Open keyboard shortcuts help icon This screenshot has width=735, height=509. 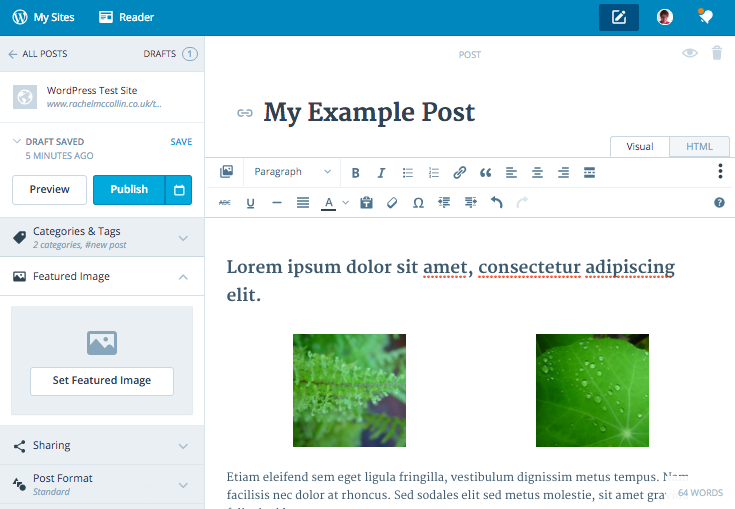pos(719,202)
